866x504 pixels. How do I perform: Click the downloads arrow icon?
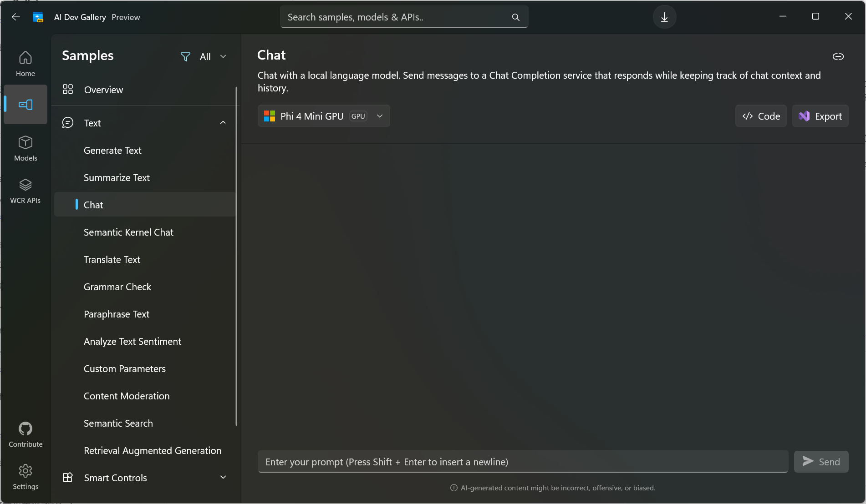[x=664, y=17]
